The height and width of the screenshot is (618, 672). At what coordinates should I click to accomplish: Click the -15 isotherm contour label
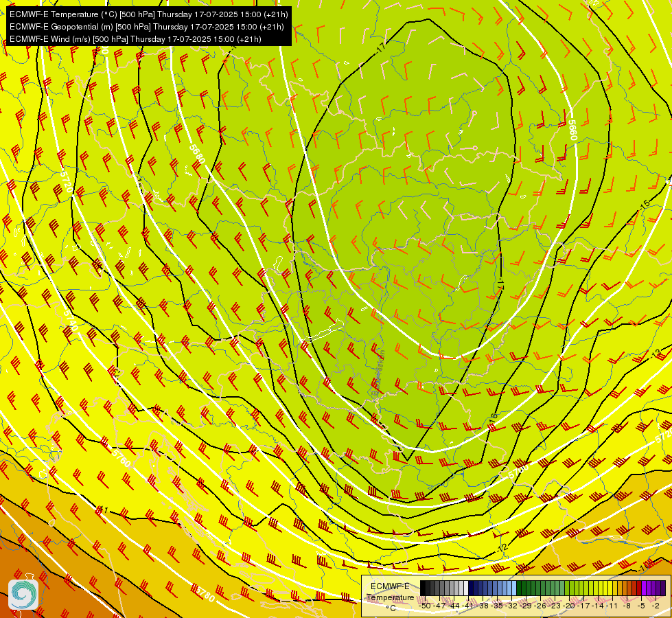pyautogui.click(x=645, y=205)
